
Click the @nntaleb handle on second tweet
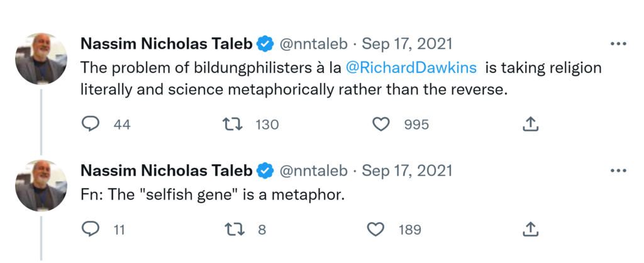(x=313, y=171)
